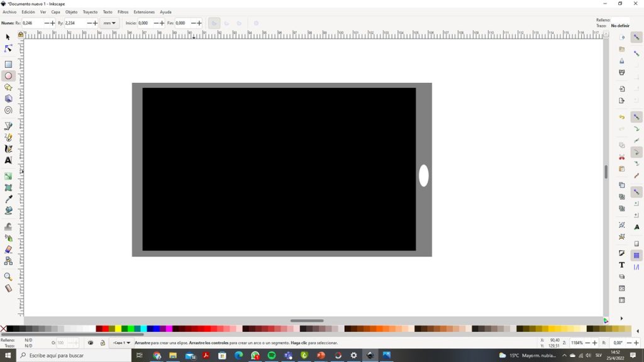Select the Gradient tool
644x362 pixels.
[x=8, y=176]
